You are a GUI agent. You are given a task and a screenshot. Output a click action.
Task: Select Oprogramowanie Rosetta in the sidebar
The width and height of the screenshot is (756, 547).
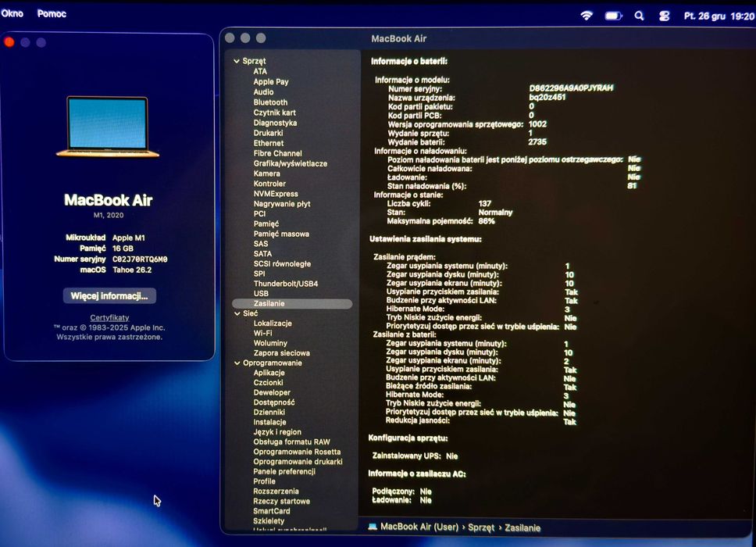click(297, 452)
